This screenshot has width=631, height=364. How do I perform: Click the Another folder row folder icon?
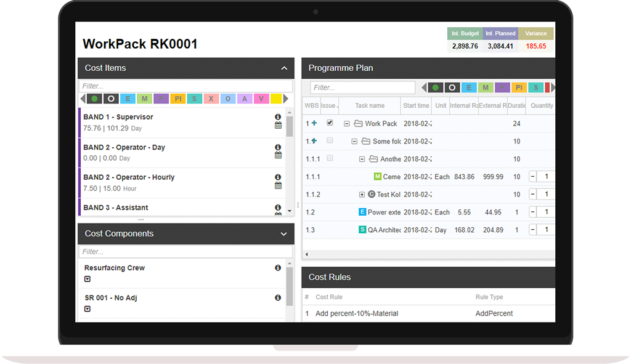(373, 159)
